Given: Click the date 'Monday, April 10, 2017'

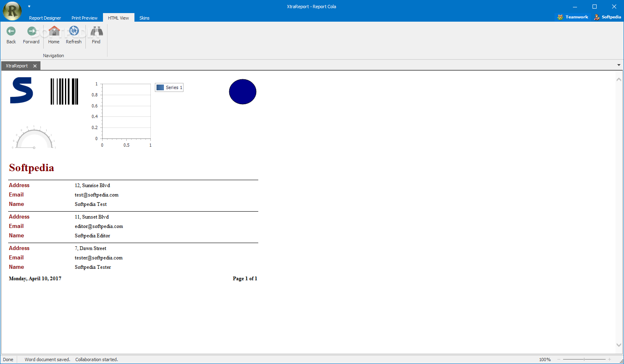Looking at the screenshot, I should [35, 279].
